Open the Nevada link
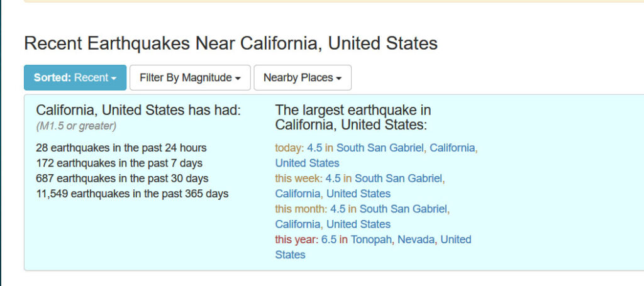The height and width of the screenshot is (286, 644). (x=416, y=239)
